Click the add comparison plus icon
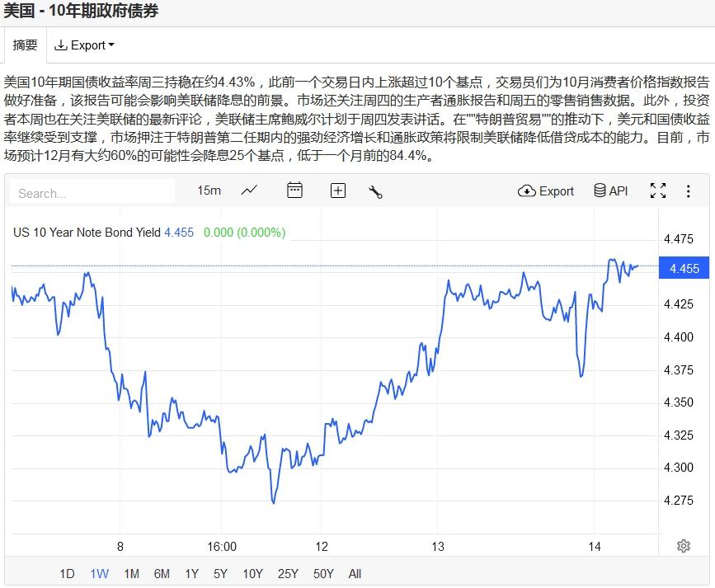Viewport: 715px width, 588px height. tap(338, 191)
